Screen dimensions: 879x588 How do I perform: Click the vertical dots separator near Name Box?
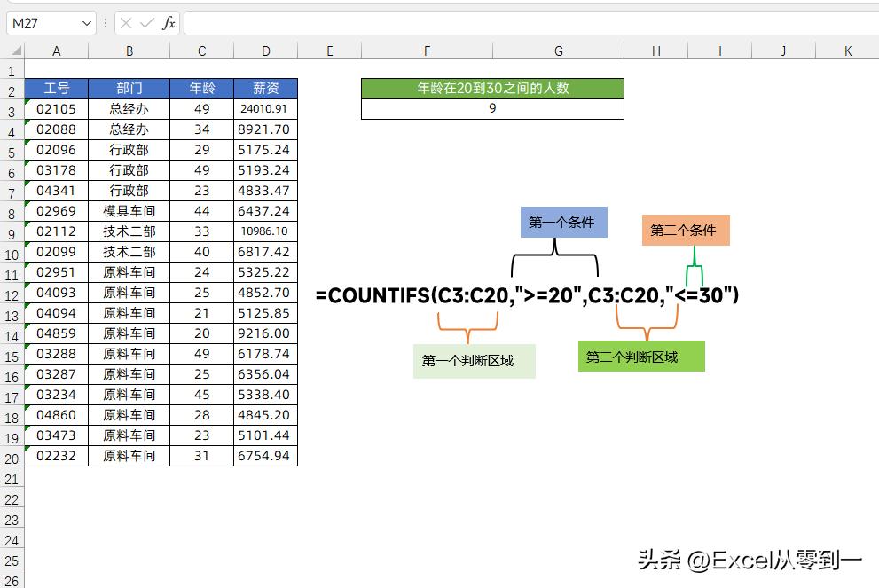(106, 23)
